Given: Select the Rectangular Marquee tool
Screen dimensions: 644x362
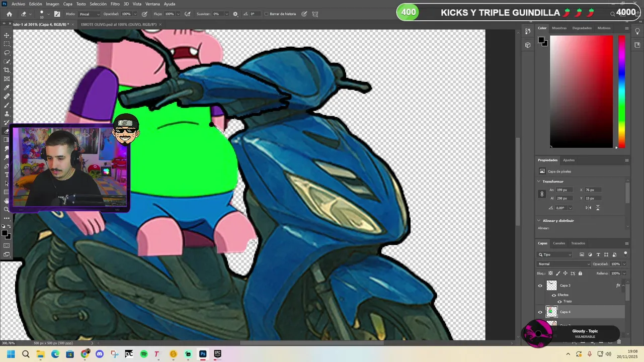Looking at the screenshot, I should click(x=7, y=44).
